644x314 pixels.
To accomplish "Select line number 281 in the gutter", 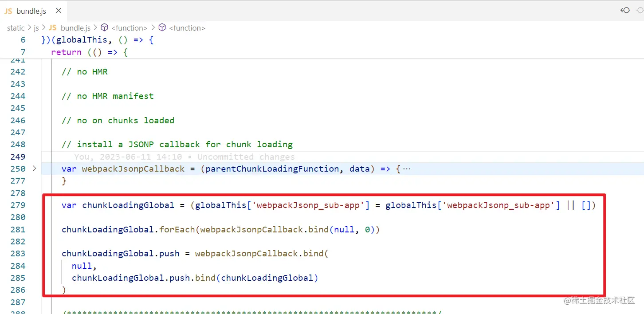I will pyautogui.click(x=18, y=230).
